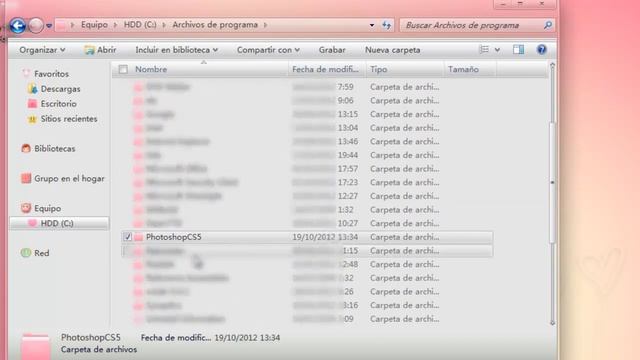The height and width of the screenshot is (360, 640).
Task: Click Carpeta de archivos text in details pane
Action: 99,350
